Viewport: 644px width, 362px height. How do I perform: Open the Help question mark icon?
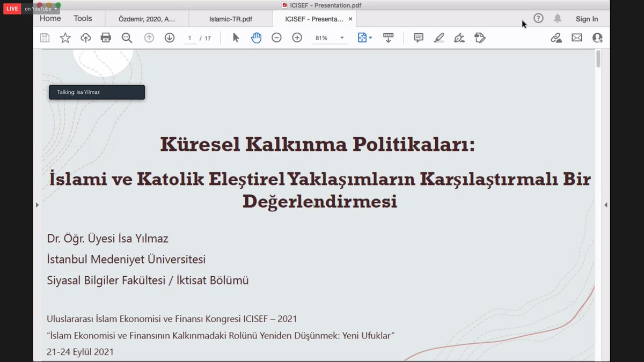(x=538, y=18)
